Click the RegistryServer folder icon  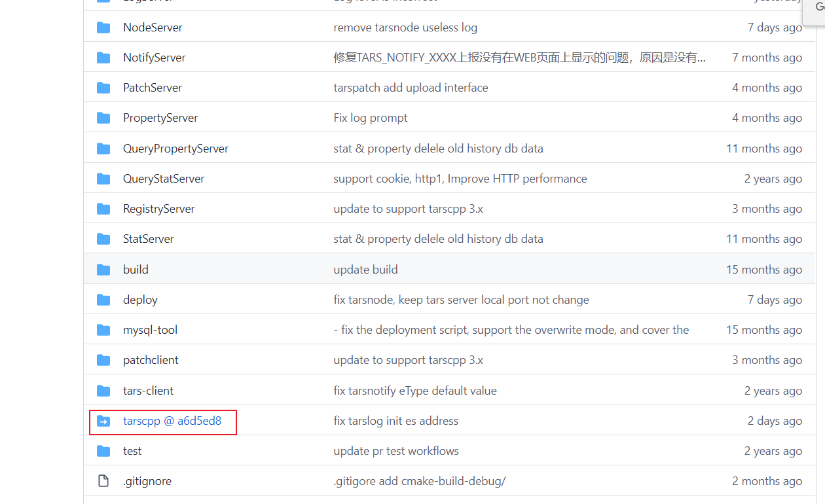coord(103,209)
